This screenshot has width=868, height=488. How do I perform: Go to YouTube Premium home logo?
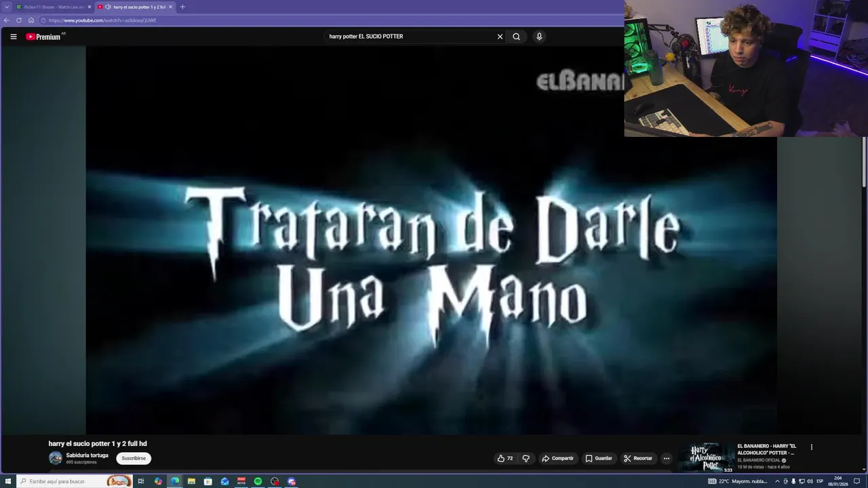tap(43, 37)
